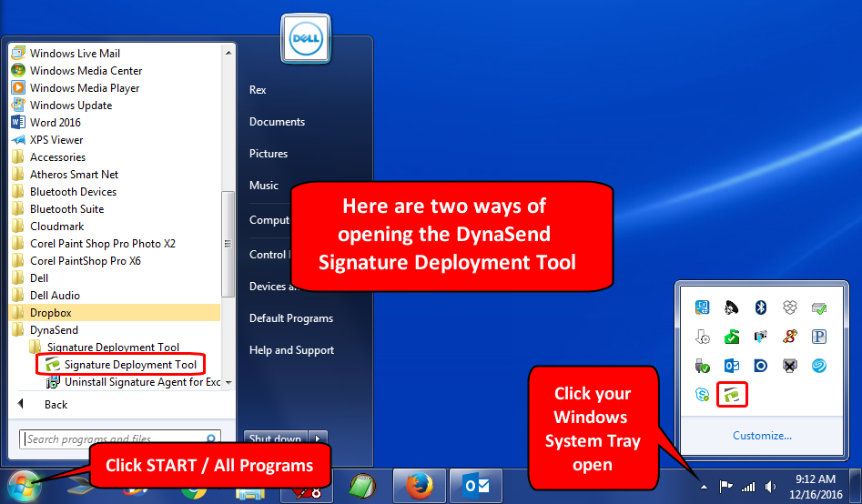The width and height of the screenshot is (862, 504).
Task: Click the USB safely remove hardware icon
Action: [702, 366]
